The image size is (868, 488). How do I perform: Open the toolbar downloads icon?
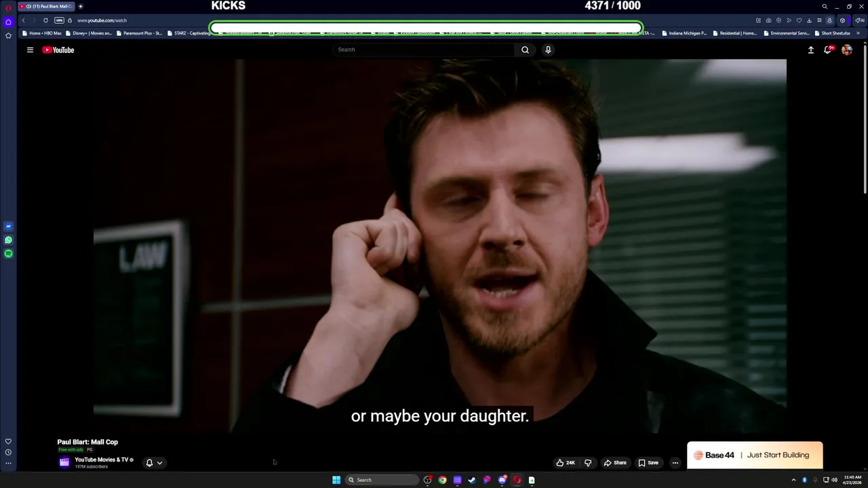tap(809, 20)
